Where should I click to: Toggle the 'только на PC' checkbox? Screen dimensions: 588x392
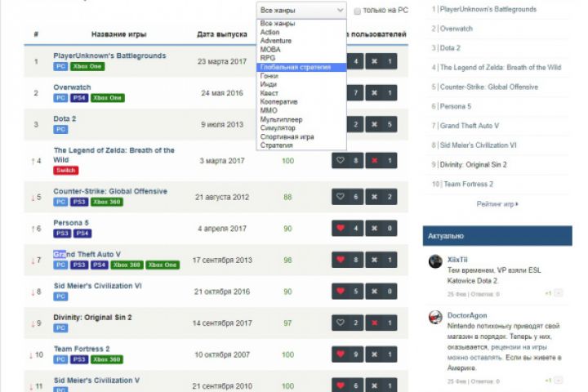(358, 11)
